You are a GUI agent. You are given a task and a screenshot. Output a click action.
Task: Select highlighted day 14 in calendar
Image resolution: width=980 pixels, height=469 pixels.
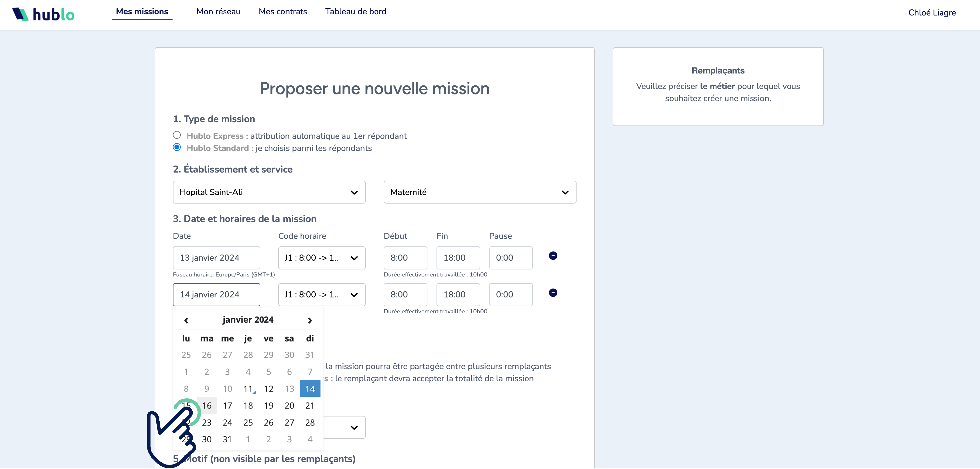pos(310,389)
